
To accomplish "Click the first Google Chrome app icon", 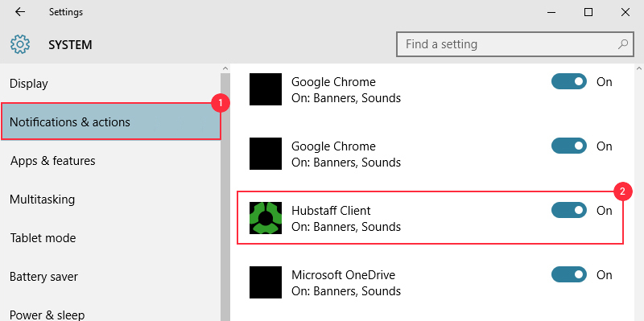I will tap(266, 89).
